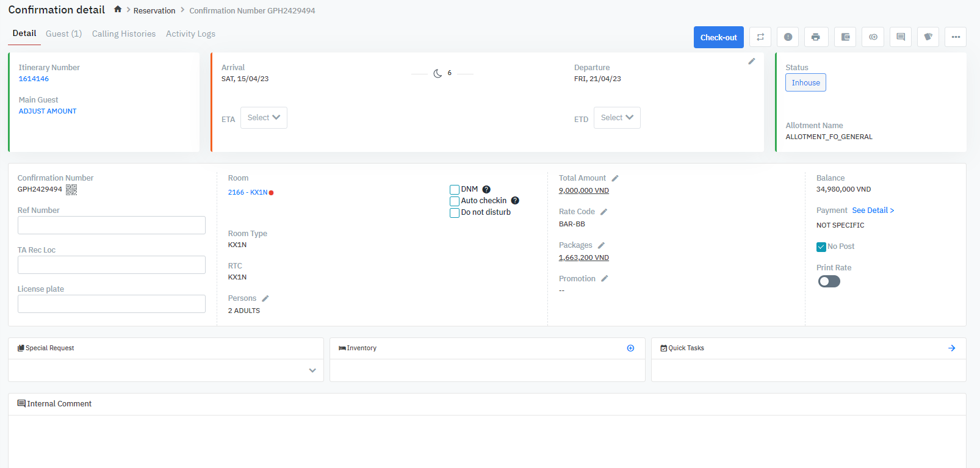The image size is (980, 468).
Task: Open the Activity Logs tab
Action: [x=190, y=34]
